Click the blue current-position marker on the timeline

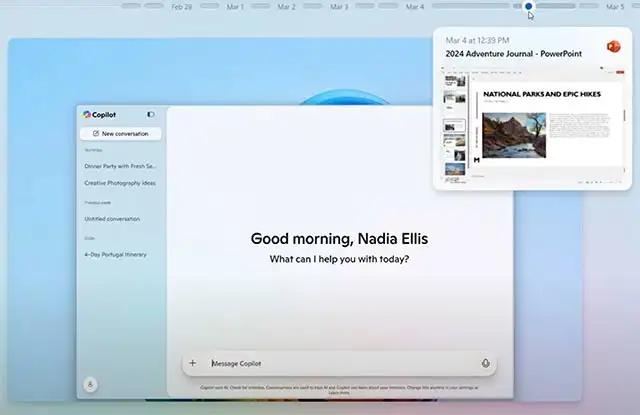pos(529,6)
